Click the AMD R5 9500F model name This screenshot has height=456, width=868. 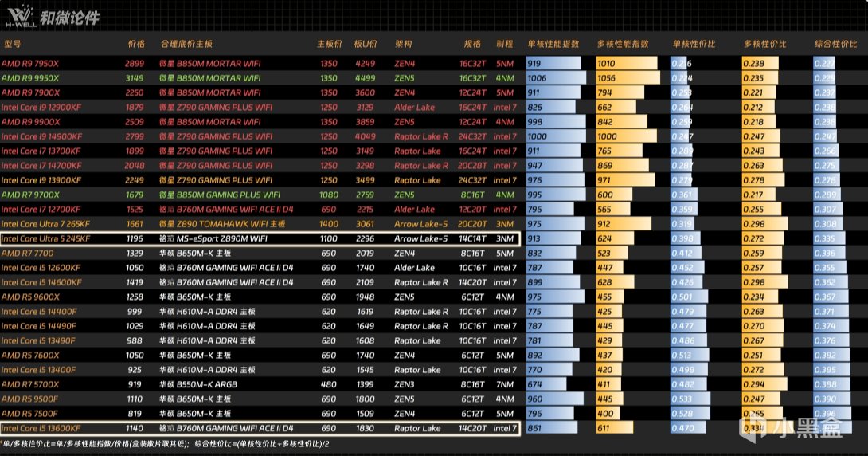[x=29, y=399]
